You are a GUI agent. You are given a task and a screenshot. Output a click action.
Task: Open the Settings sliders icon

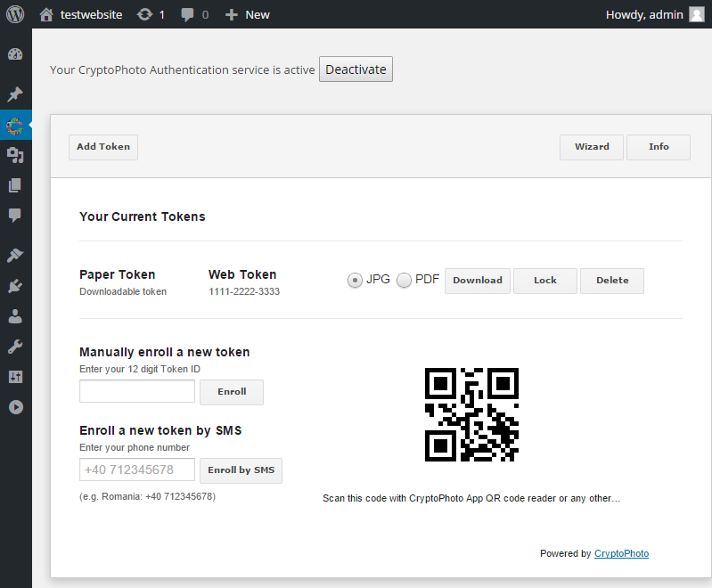coord(15,377)
